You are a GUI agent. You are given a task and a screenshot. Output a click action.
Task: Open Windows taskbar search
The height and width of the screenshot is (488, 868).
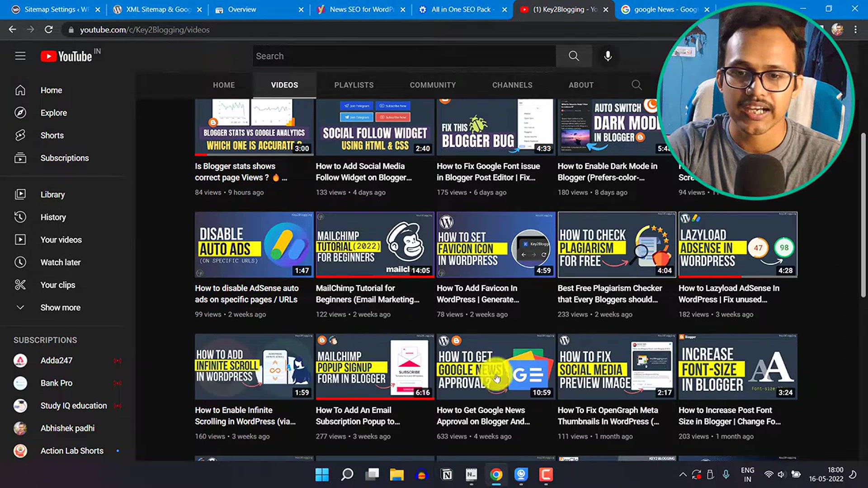[347, 474]
